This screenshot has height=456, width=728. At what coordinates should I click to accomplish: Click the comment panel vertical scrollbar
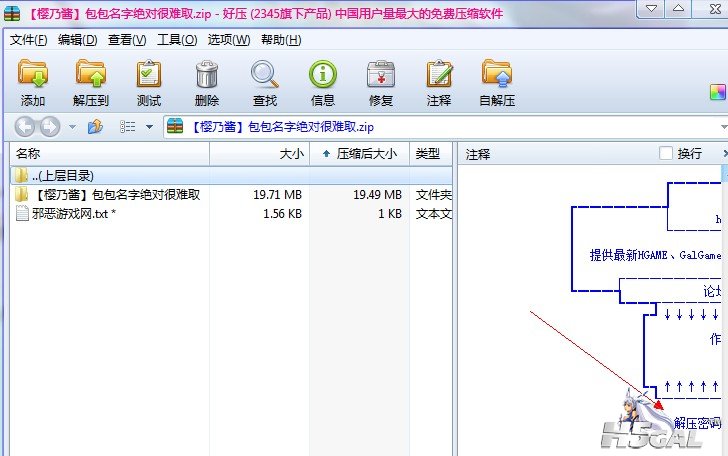(725, 310)
